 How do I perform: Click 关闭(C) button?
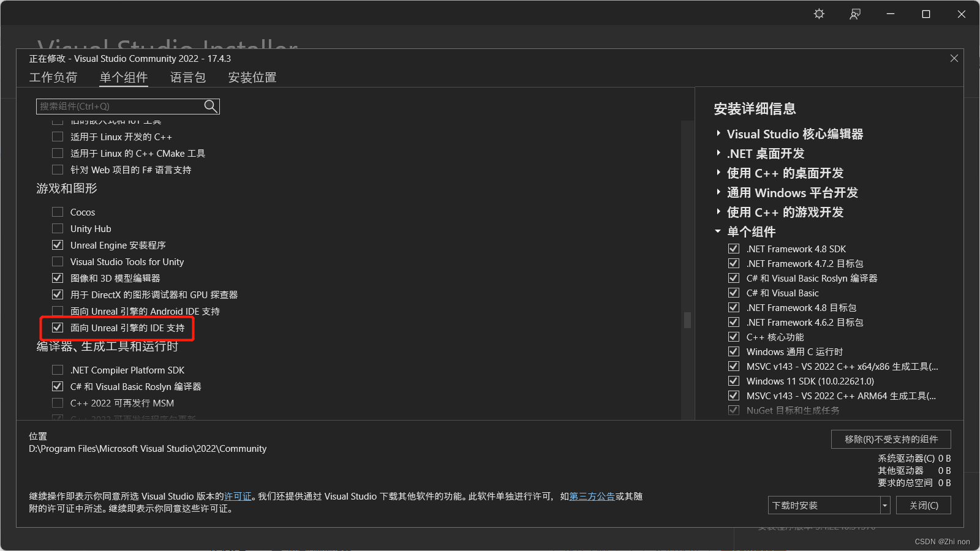[924, 505]
